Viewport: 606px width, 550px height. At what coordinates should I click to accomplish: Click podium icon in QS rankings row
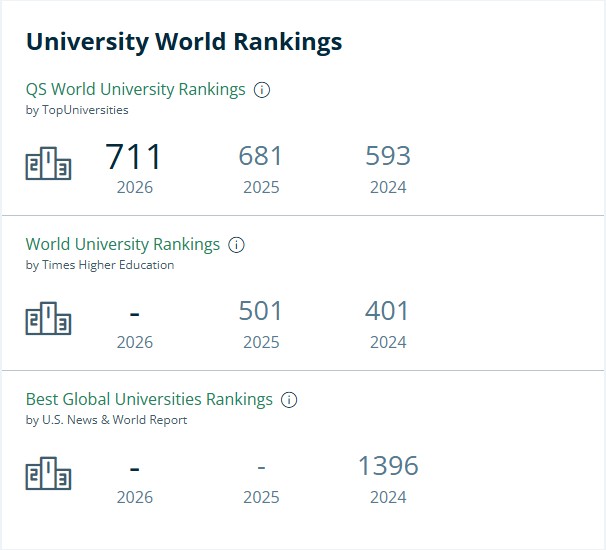pyautogui.click(x=48, y=163)
